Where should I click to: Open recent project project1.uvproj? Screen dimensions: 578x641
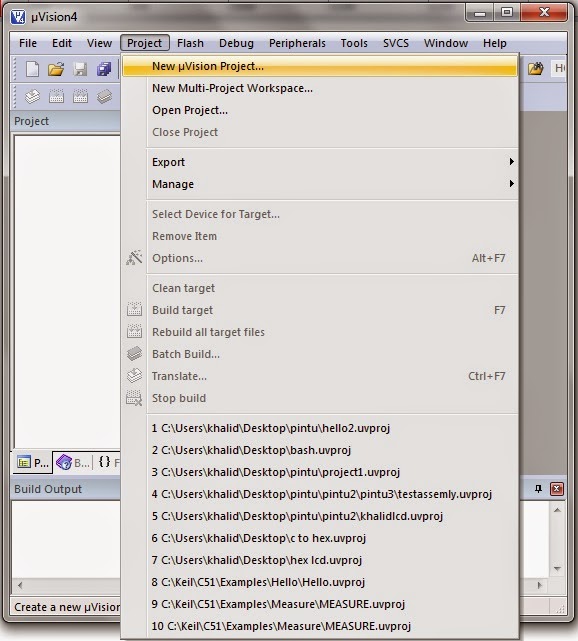click(x=320, y=472)
